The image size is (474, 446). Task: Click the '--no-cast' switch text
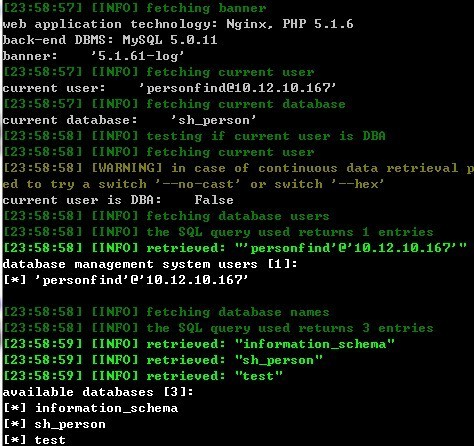197,184
